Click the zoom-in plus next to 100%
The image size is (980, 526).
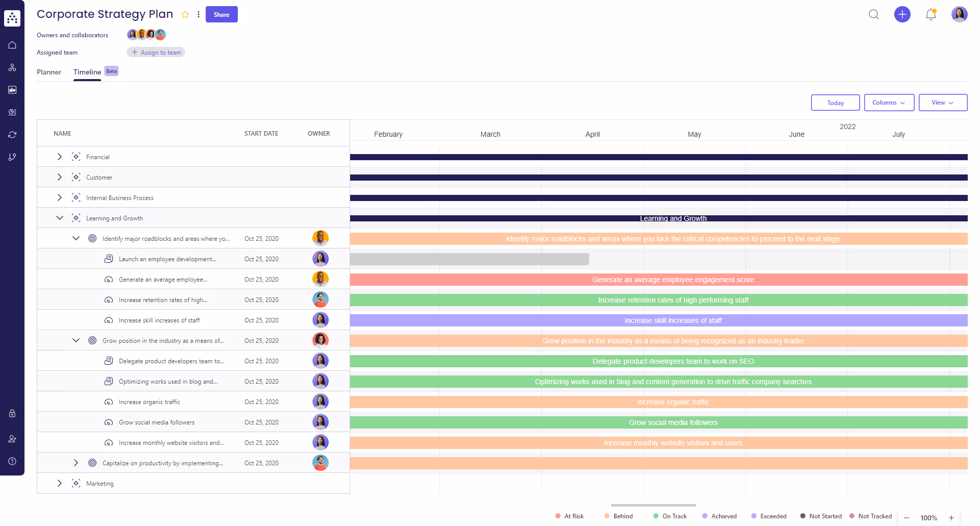[x=952, y=517]
